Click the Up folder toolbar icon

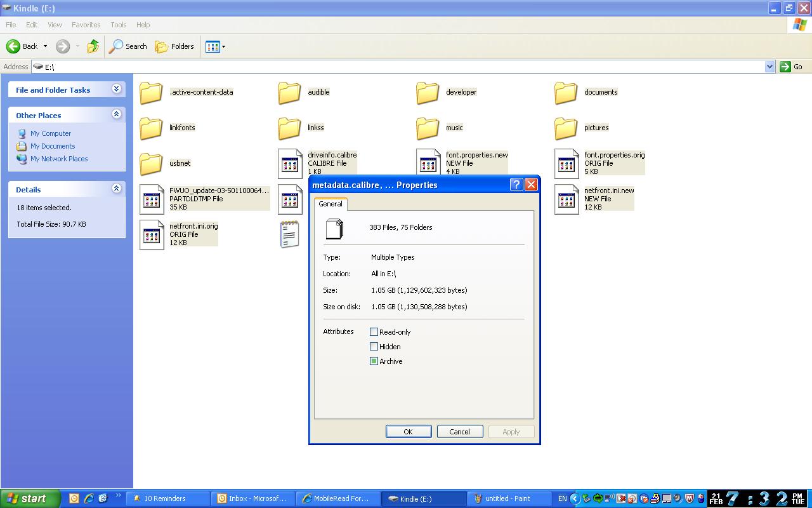point(93,46)
